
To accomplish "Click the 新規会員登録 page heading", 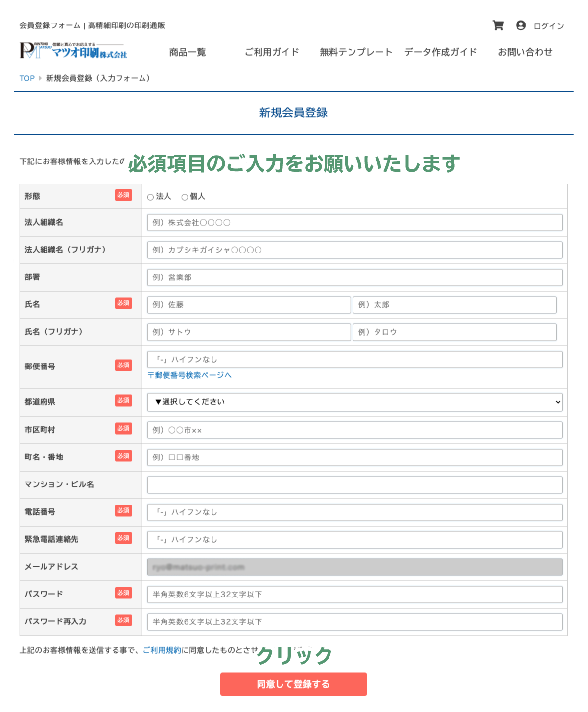I will 293,113.
